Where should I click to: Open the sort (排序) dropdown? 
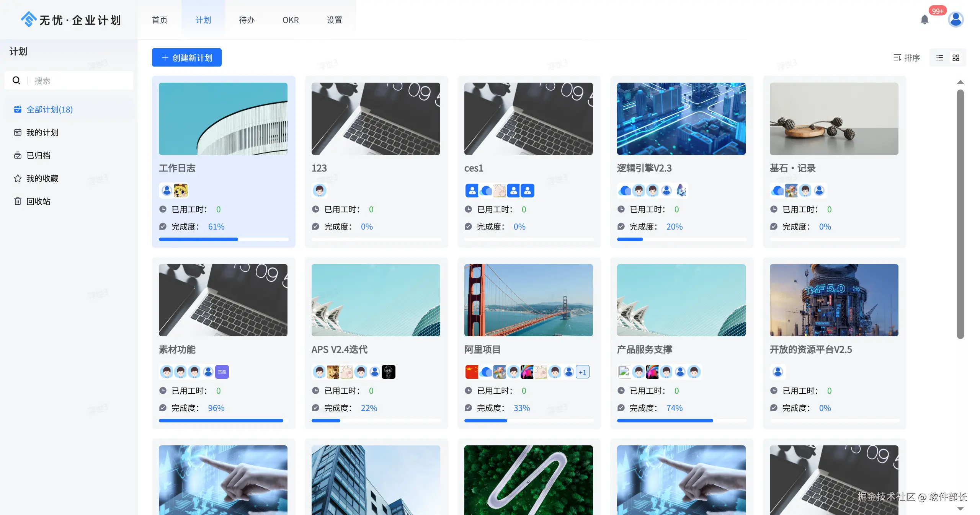pos(906,58)
